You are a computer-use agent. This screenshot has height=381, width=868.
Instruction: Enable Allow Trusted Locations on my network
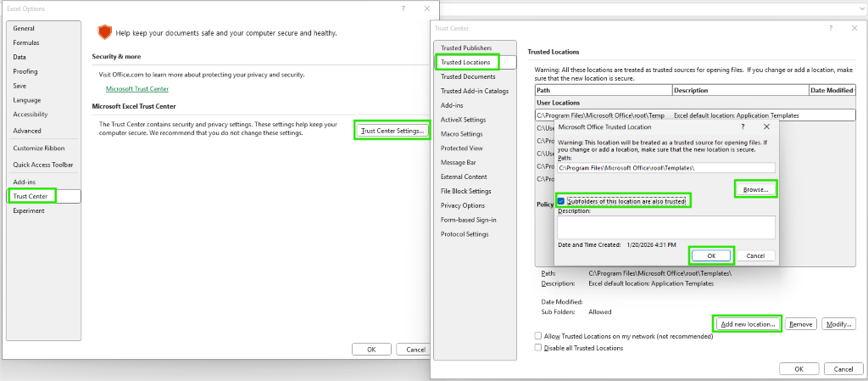pos(538,336)
